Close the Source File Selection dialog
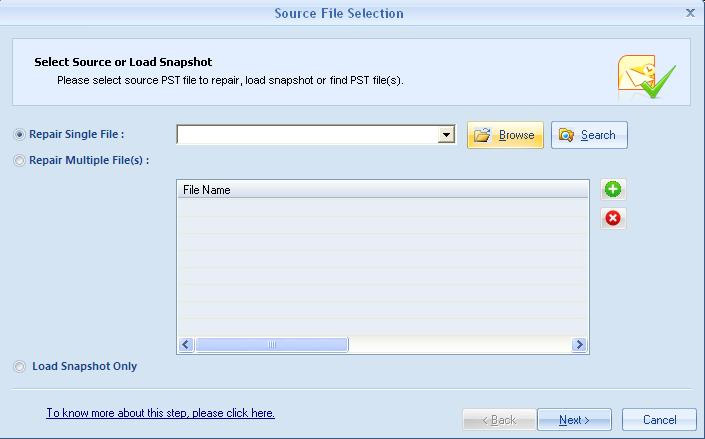 (x=690, y=13)
